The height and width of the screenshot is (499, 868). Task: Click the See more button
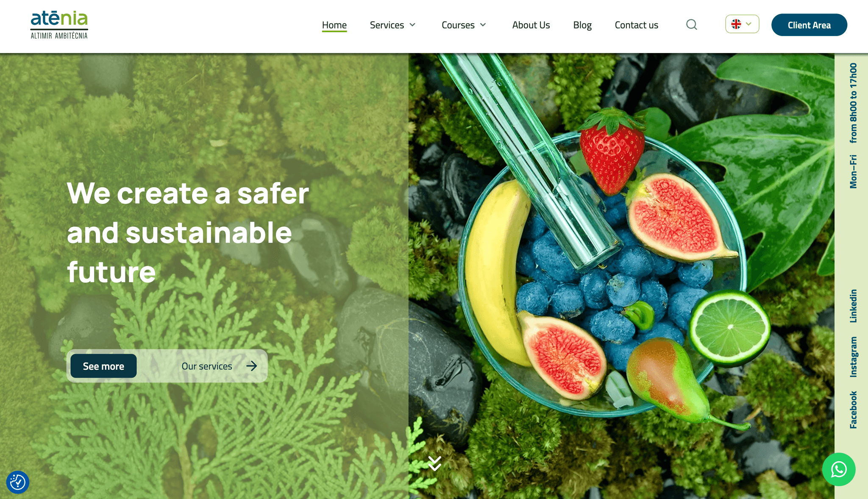(x=103, y=366)
